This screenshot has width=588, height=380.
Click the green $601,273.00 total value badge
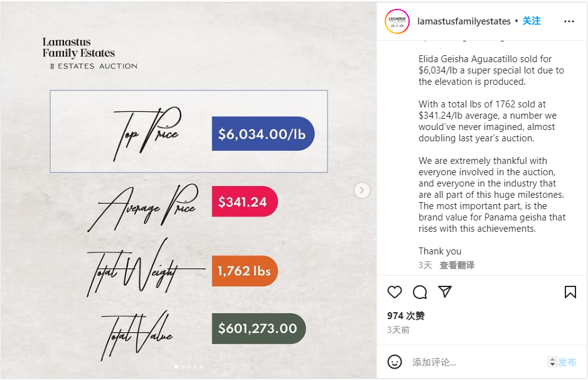click(259, 328)
